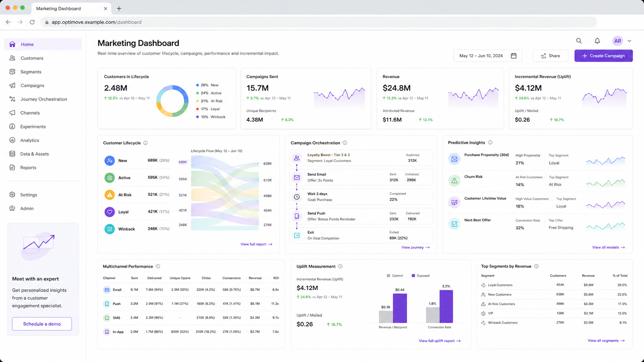Open the search icon in the header
The image size is (644, 362).
[x=579, y=41]
